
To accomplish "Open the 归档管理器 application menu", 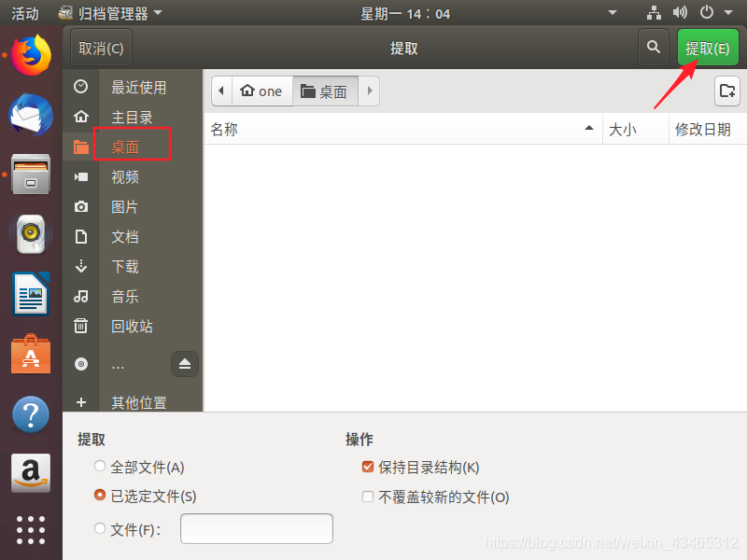I will point(110,13).
